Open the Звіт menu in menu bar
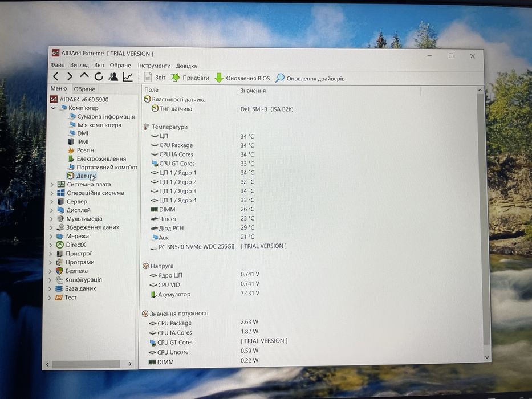532x399 pixels. (99, 65)
